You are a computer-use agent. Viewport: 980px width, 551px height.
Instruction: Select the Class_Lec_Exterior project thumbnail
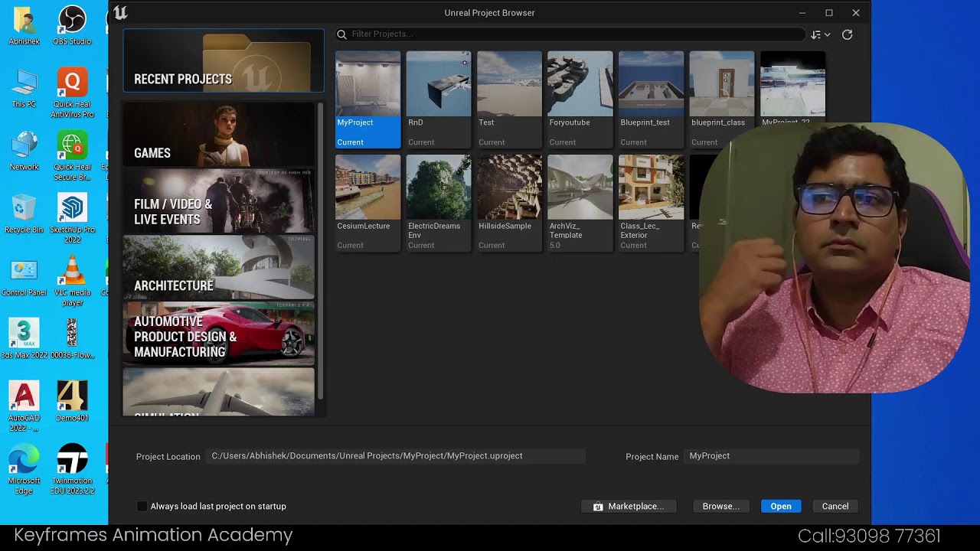pos(651,203)
